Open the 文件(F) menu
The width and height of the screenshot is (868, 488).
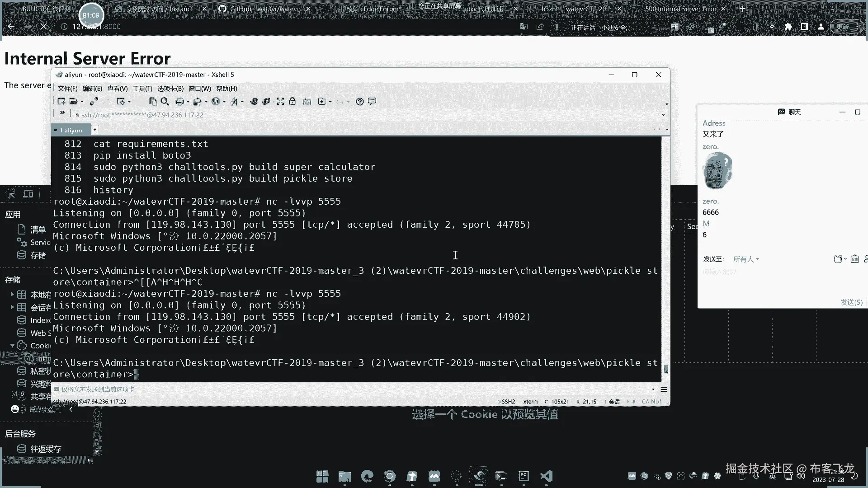[x=67, y=89]
